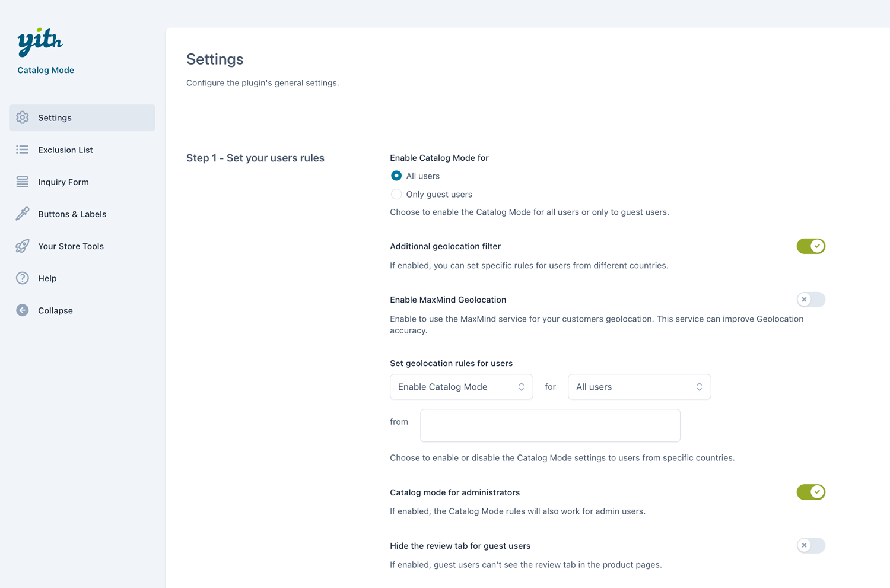The image size is (890, 588).
Task: Click the Exclusion List bullet icon
Action: [23, 150]
